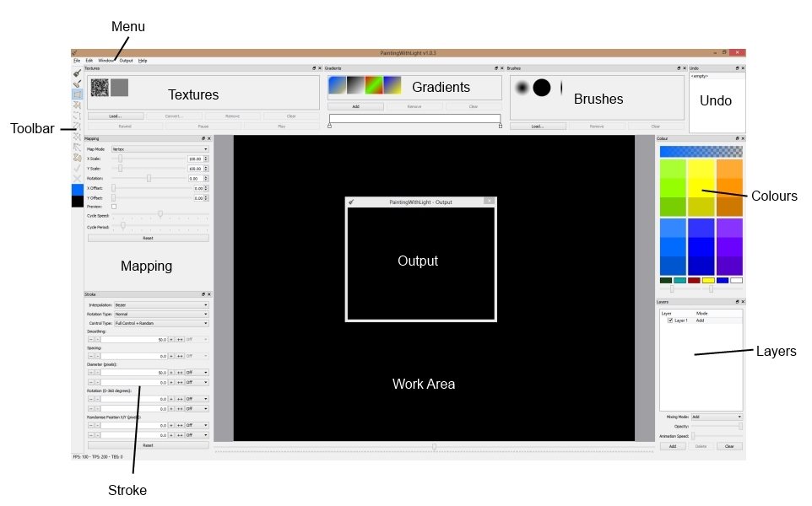Open the Map Mode dropdown
812x506 pixels.
(x=160, y=149)
